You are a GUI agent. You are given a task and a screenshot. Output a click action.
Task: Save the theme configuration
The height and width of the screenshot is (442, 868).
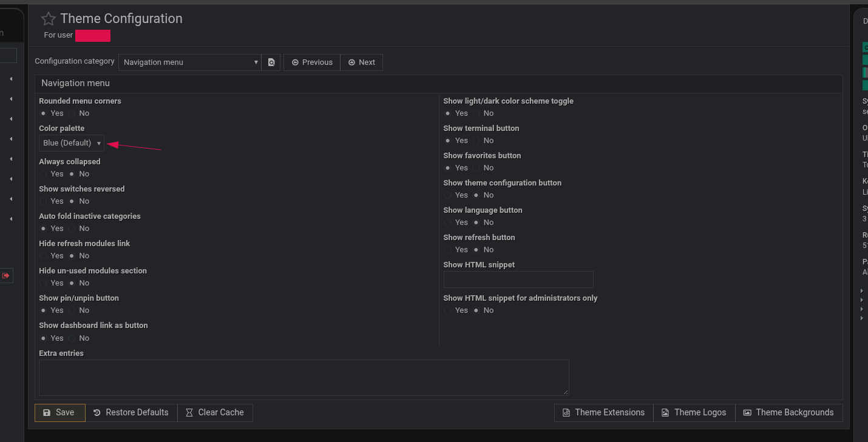60,413
